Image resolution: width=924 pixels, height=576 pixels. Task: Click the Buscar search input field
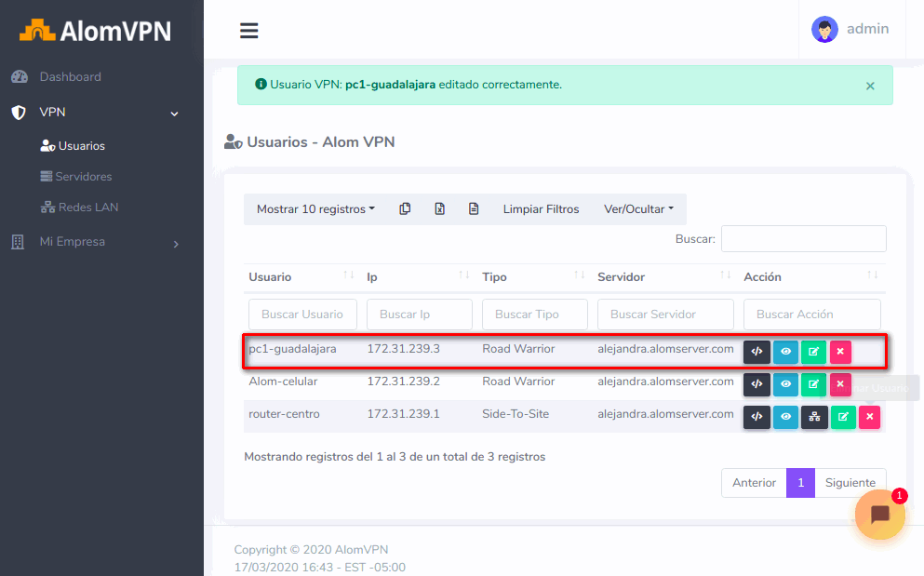(x=803, y=239)
